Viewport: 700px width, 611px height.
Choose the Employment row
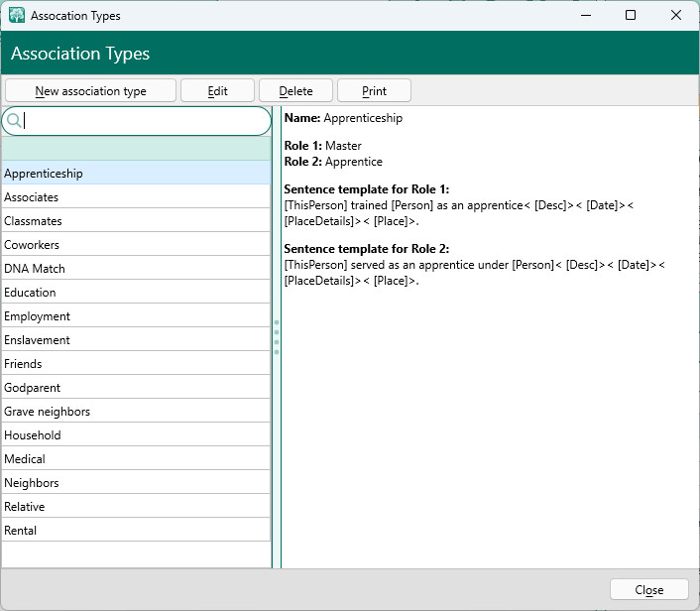(136, 316)
